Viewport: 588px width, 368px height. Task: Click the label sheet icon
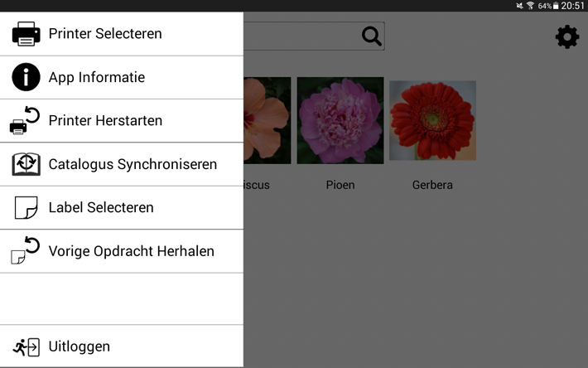pyautogui.click(x=26, y=207)
